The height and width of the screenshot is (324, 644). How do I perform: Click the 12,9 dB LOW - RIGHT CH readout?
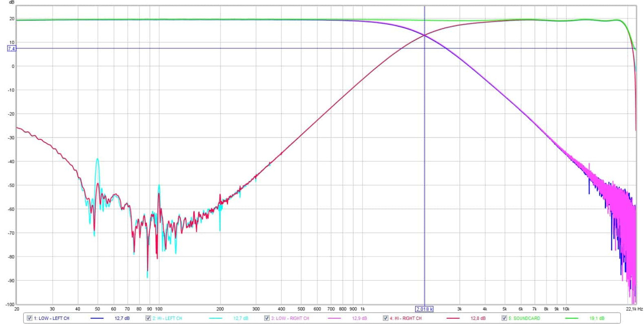[359, 318]
